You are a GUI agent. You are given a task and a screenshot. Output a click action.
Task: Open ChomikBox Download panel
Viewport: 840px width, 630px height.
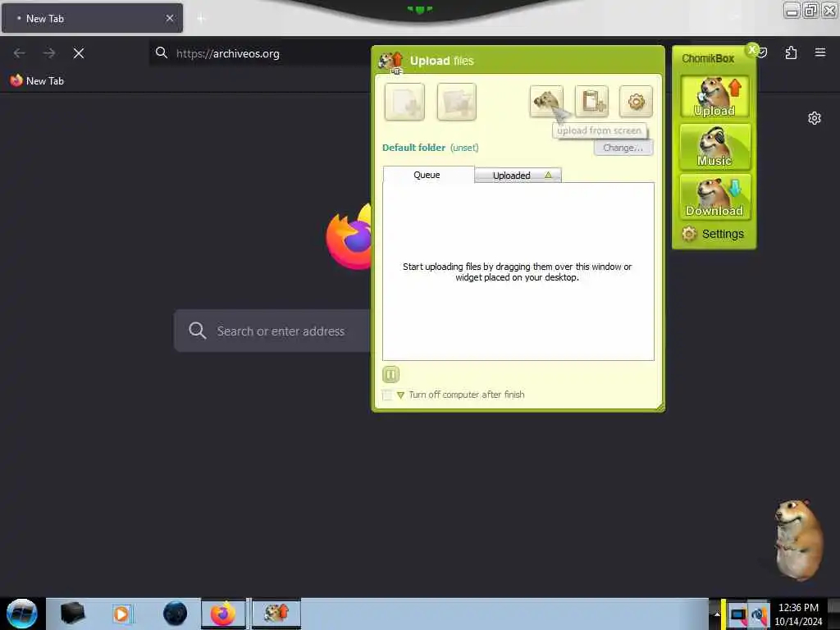pos(714,197)
